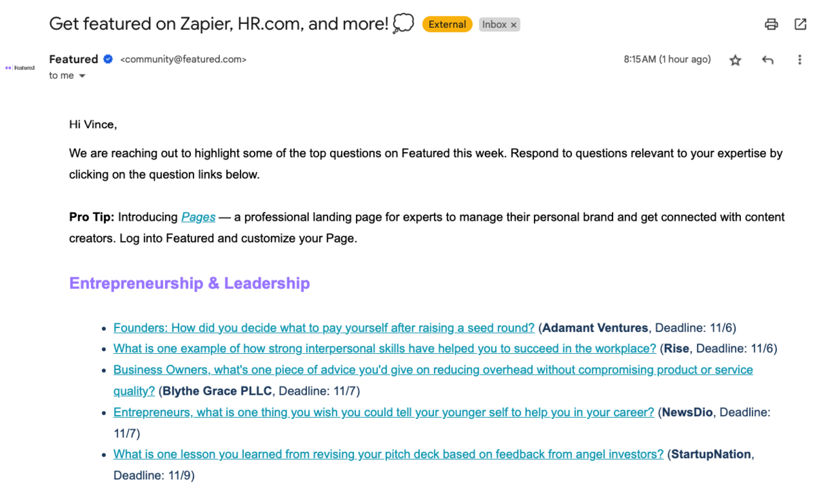Click the yellow External tag

tap(447, 24)
